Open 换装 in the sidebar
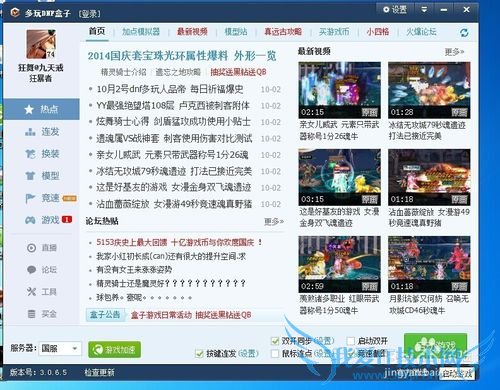The image size is (500, 390). pyautogui.click(x=42, y=154)
